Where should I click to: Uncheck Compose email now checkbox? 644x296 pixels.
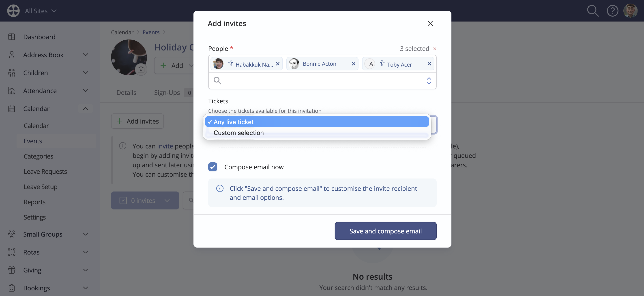point(213,167)
